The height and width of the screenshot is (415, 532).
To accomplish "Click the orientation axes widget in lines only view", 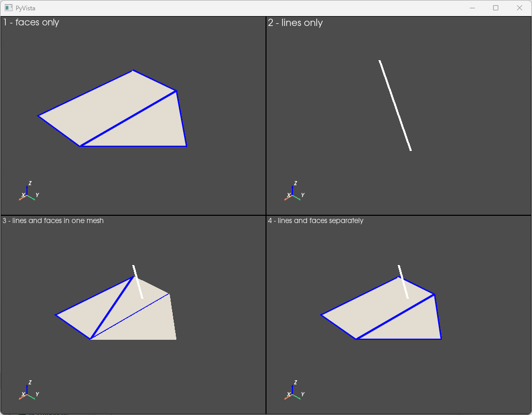I will [294, 192].
